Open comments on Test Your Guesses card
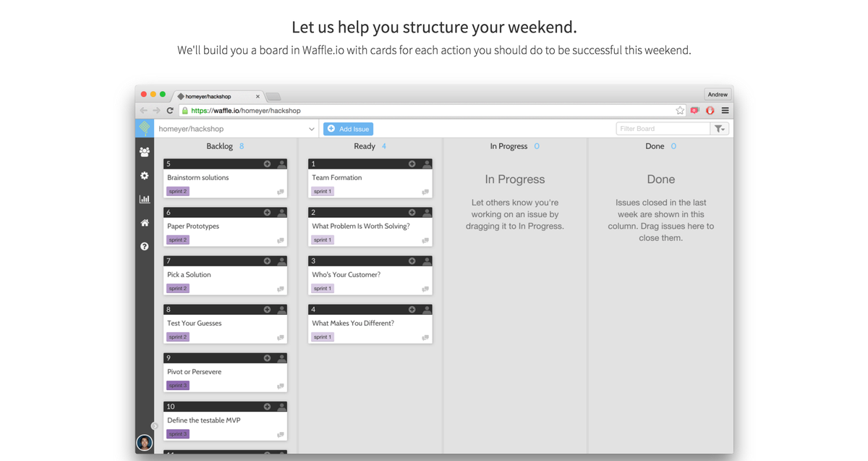This screenshot has height=461, width=868. click(x=281, y=337)
